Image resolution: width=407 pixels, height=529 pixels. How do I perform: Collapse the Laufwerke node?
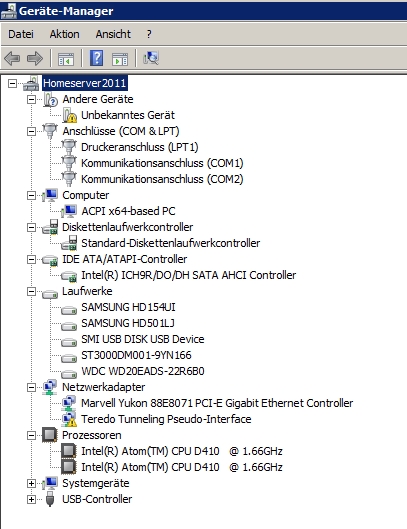pos(31,291)
